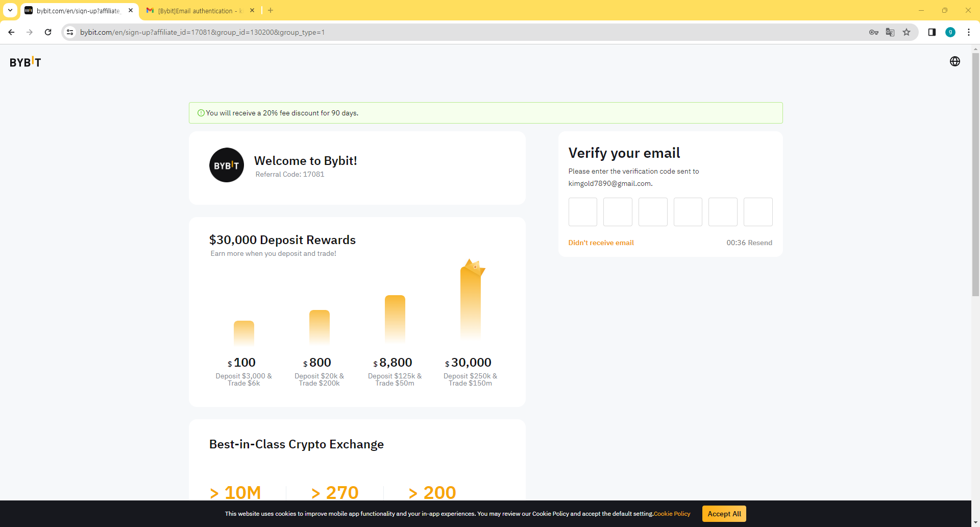Click the Bybit logo in the header
Screen dimensions: 980x527
[25, 62]
